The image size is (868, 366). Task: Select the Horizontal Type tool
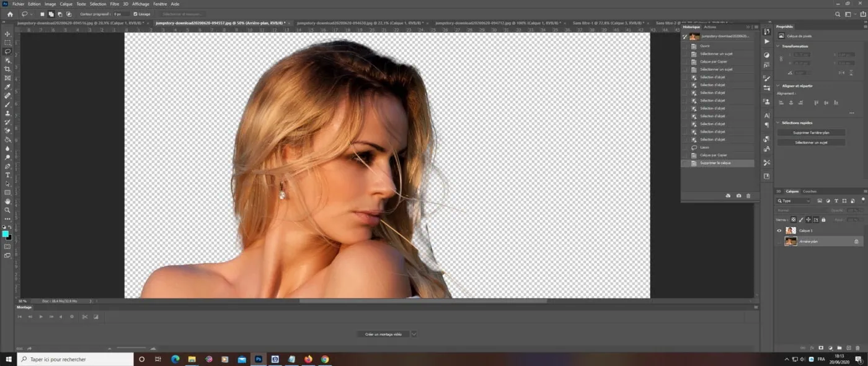[7, 175]
